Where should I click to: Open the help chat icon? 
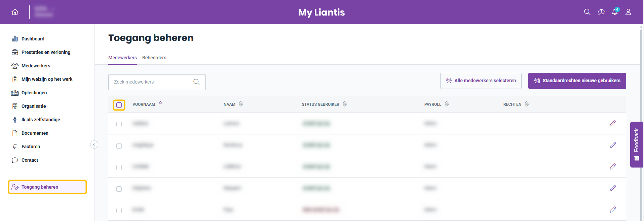click(x=601, y=12)
